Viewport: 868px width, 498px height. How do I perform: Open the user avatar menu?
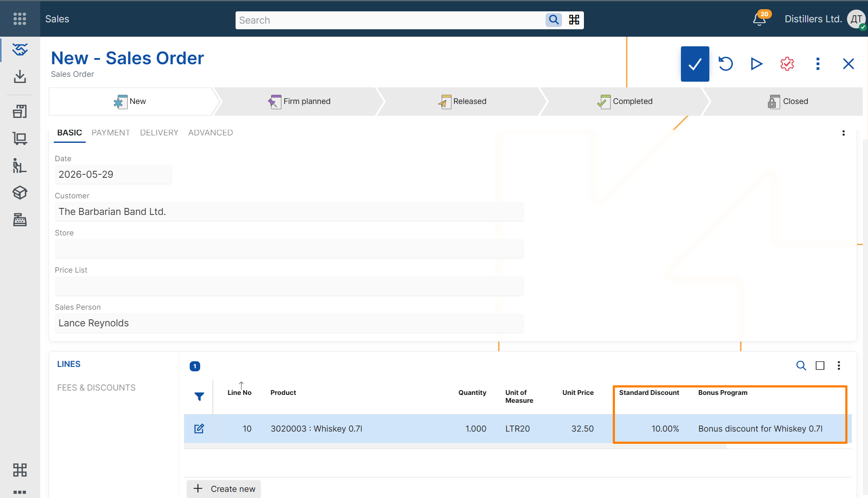point(856,19)
